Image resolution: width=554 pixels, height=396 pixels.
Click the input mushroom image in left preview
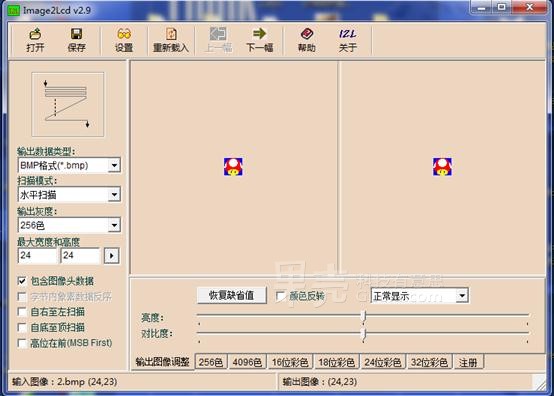point(233,167)
